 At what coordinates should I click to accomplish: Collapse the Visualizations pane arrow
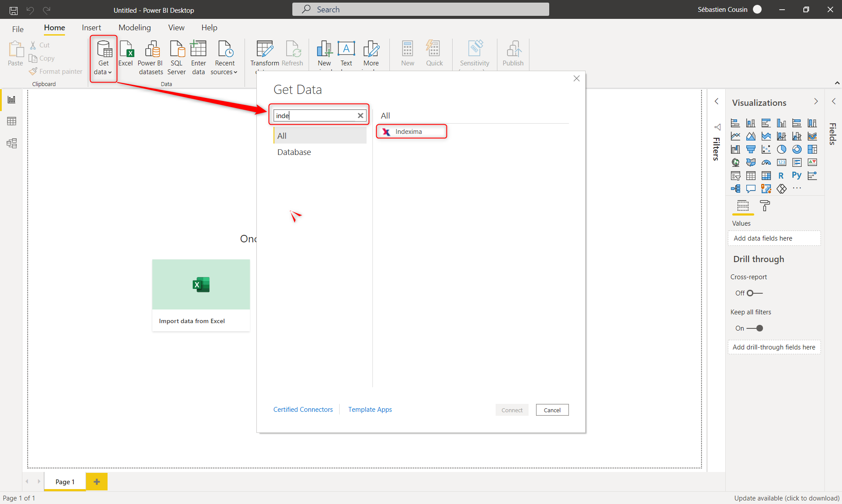[x=816, y=101]
